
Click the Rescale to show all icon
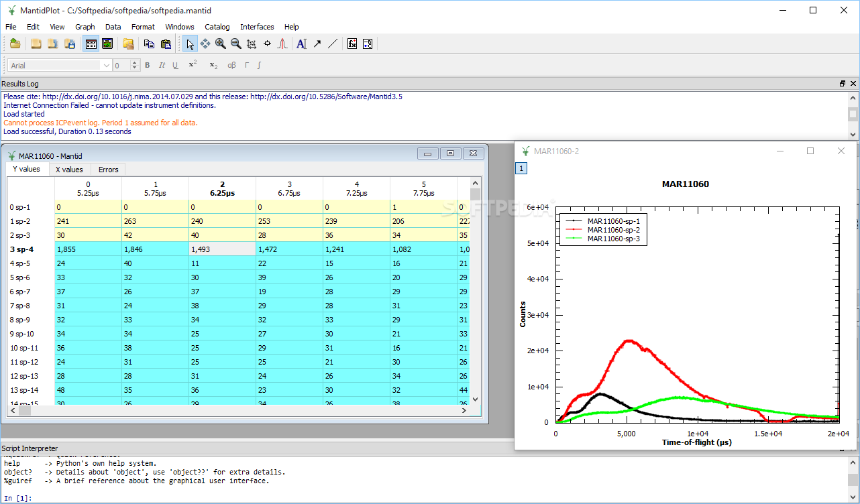tap(252, 44)
